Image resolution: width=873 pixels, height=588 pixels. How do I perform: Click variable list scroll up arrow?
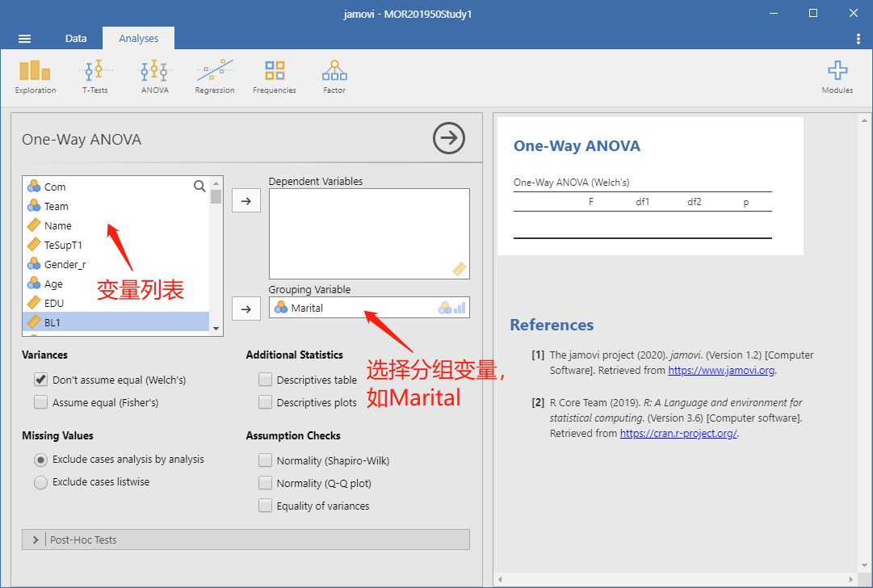tap(216, 183)
